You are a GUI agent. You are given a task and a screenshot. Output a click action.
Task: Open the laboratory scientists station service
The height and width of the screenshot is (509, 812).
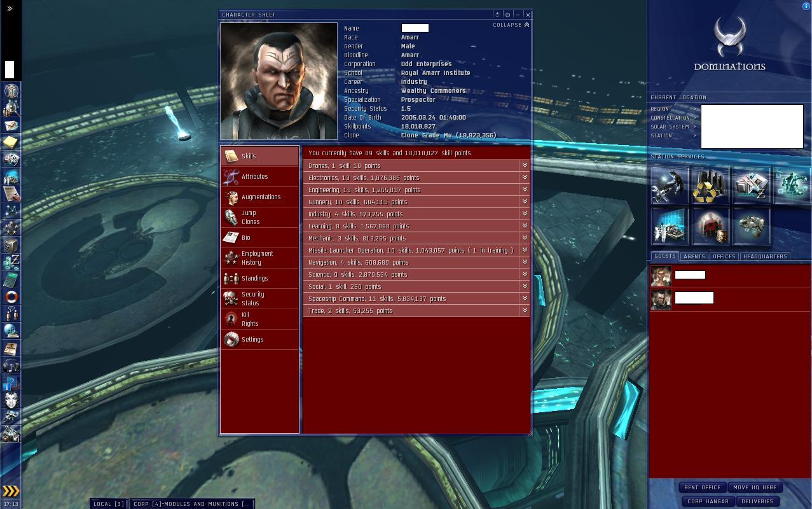(x=670, y=226)
